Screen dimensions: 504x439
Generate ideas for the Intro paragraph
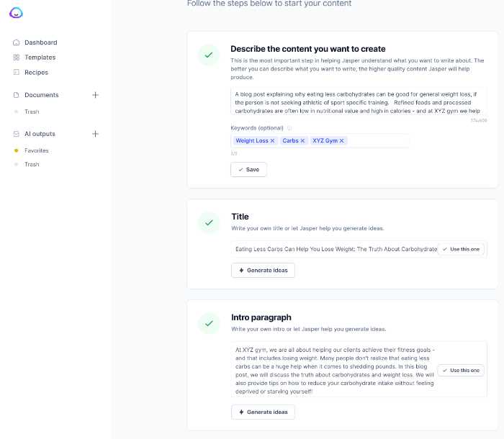click(x=263, y=412)
